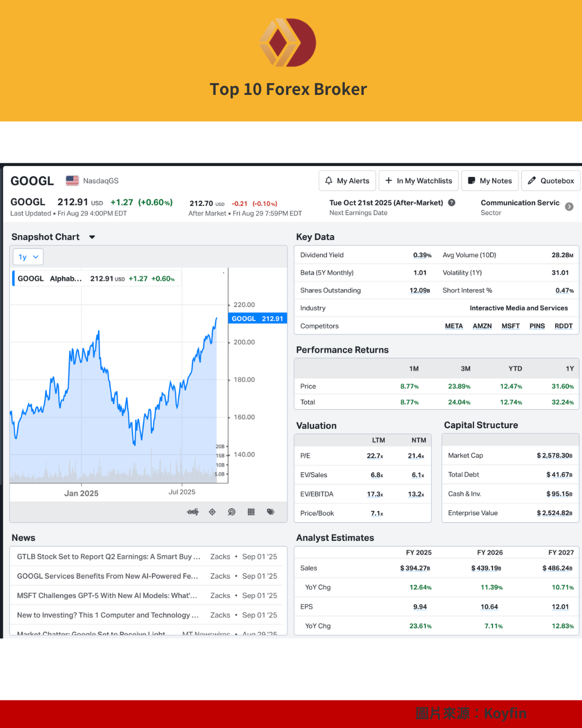Click the plus icon in watchlists button
Screen dimensions: 582x728
tap(389, 181)
